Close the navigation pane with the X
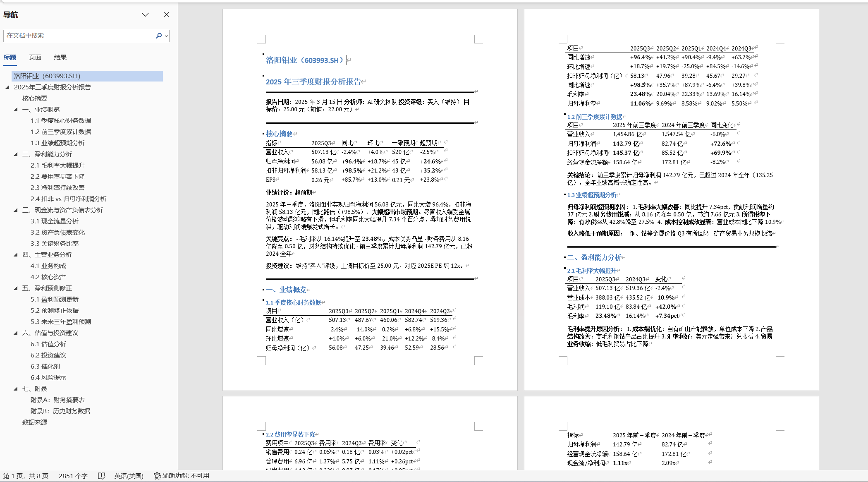 pyautogui.click(x=167, y=14)
